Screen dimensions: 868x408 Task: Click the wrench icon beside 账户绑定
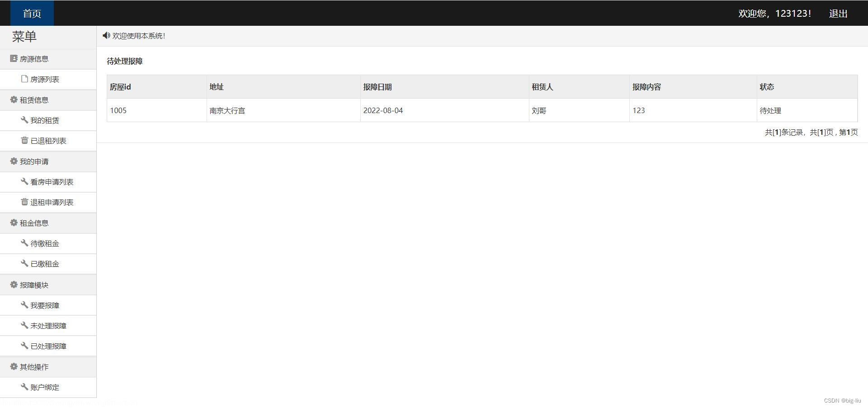click(24, 387)
